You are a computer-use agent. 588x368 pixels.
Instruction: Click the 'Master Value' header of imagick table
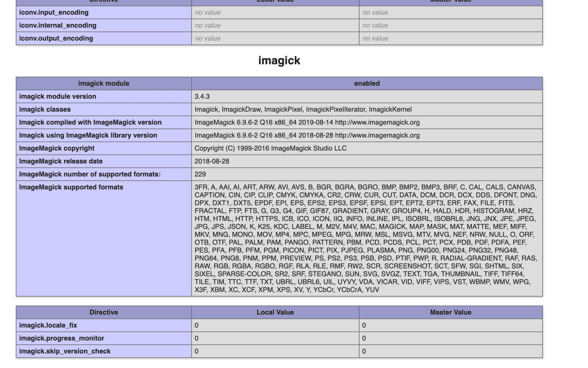[451, 312]
